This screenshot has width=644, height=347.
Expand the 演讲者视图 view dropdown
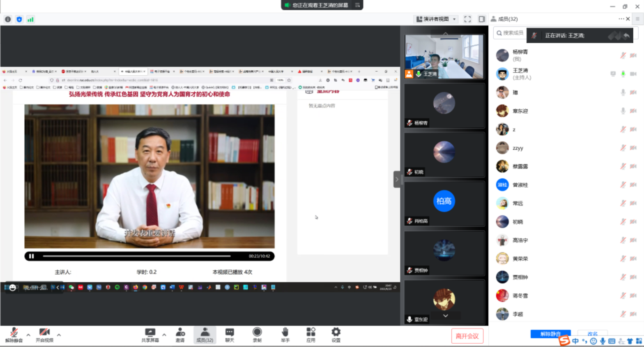(x=454, y=19)
